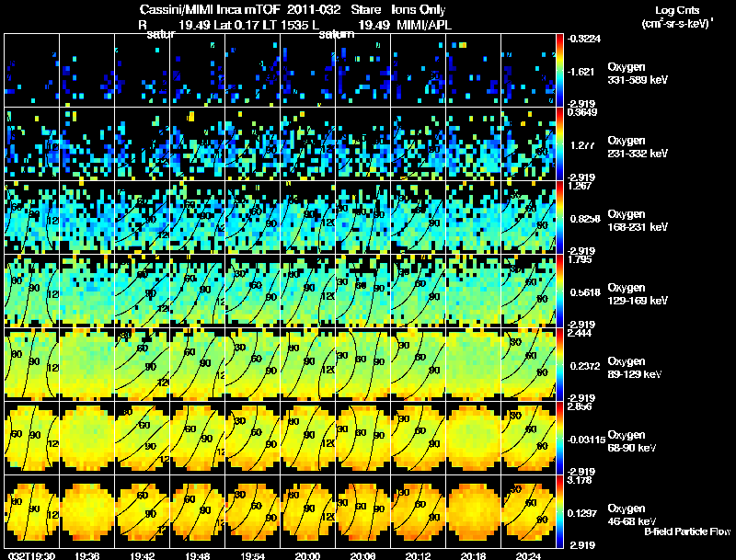Click the 20:00 time axis label
This screenshot has width=736, height=560.
307,555
